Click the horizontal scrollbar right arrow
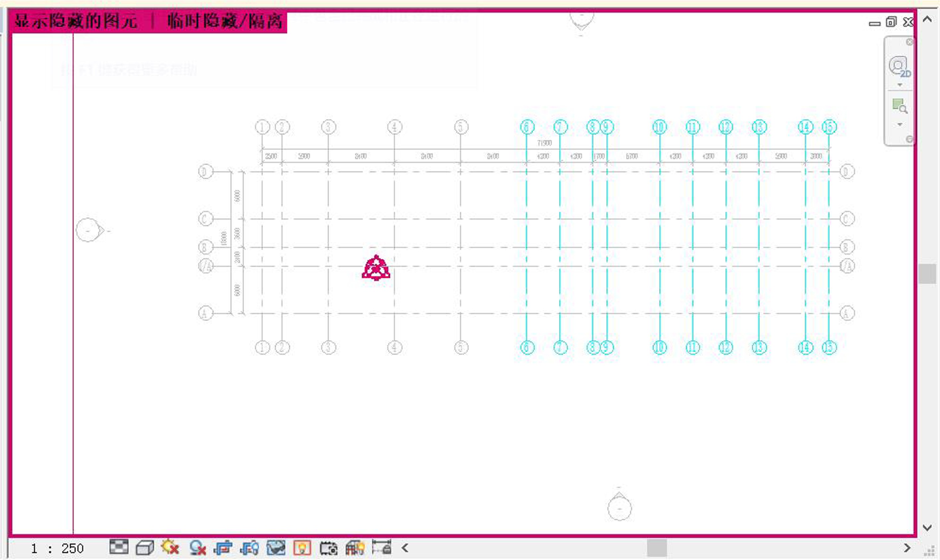This screenshot has width=940, height=560. point(907,548)
